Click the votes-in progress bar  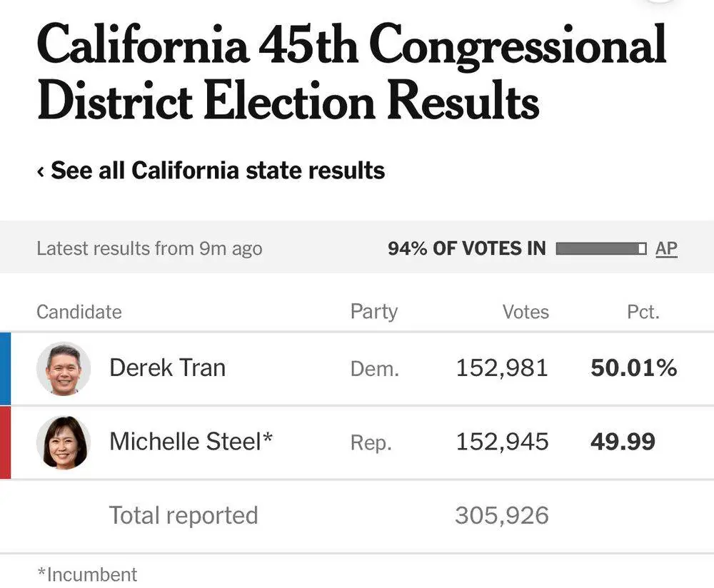[x=601, y=248]
